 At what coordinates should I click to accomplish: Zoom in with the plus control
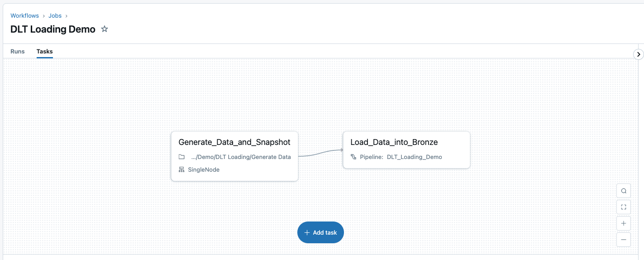(x=624, y=223)
